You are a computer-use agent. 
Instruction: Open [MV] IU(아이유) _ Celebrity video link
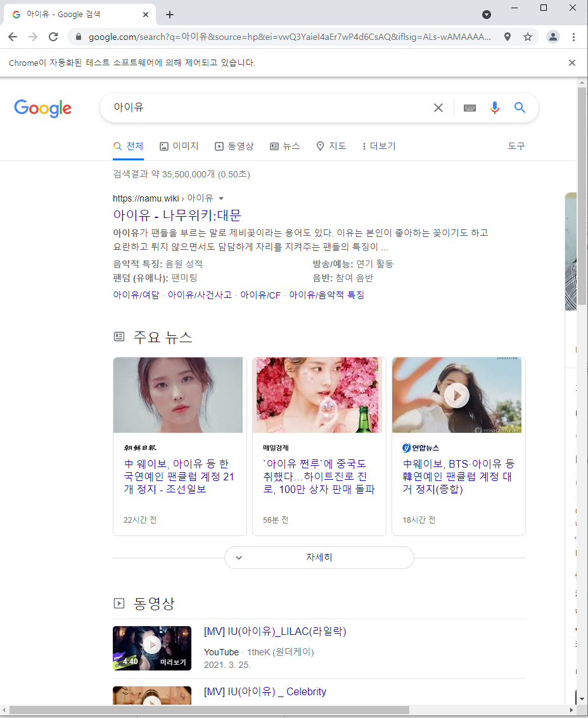(265, 691)
